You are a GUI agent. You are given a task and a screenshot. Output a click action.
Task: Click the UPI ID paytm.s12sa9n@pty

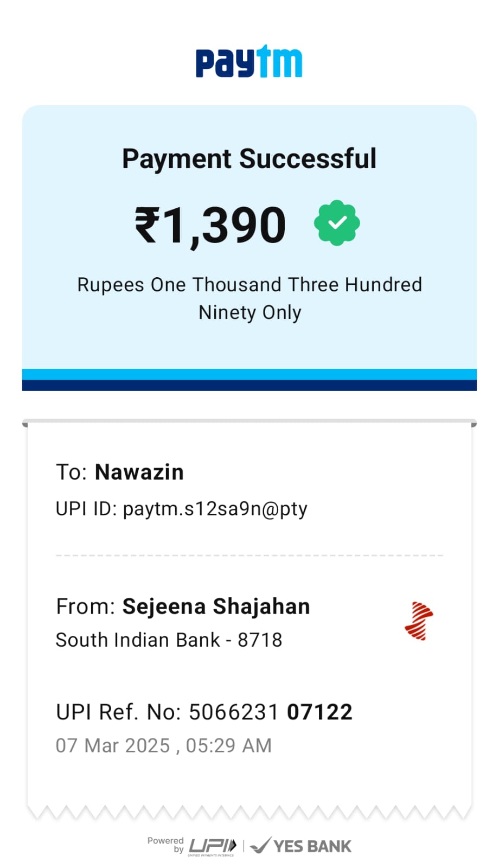pyautogui.click(x=215, y=509)
